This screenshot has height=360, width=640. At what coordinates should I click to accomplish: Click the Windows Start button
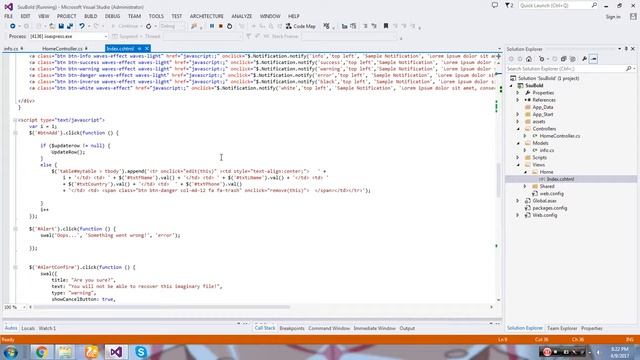coord(11,352)
